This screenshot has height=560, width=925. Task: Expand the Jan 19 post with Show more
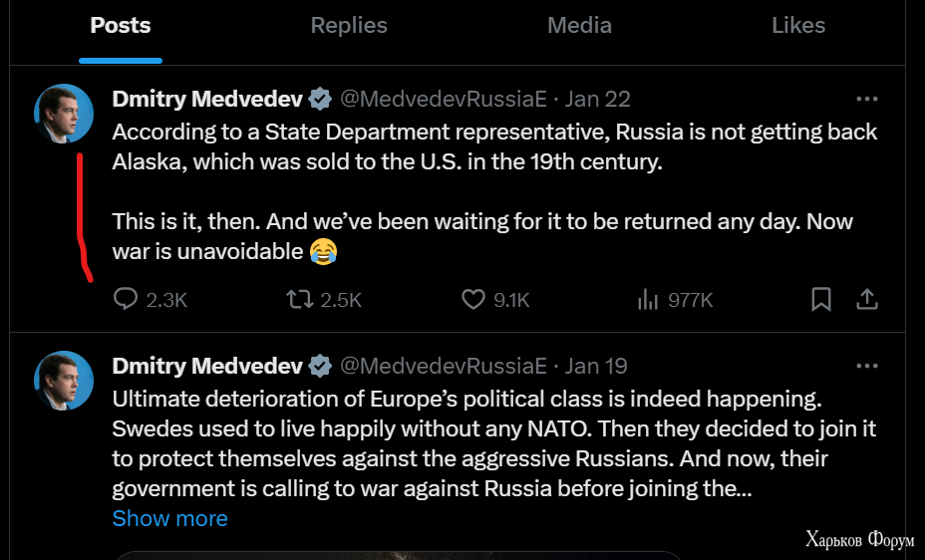[x=169, y=518]
